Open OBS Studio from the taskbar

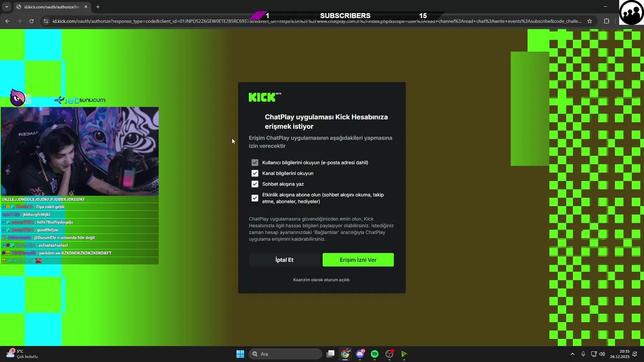[x=389, y=354]
